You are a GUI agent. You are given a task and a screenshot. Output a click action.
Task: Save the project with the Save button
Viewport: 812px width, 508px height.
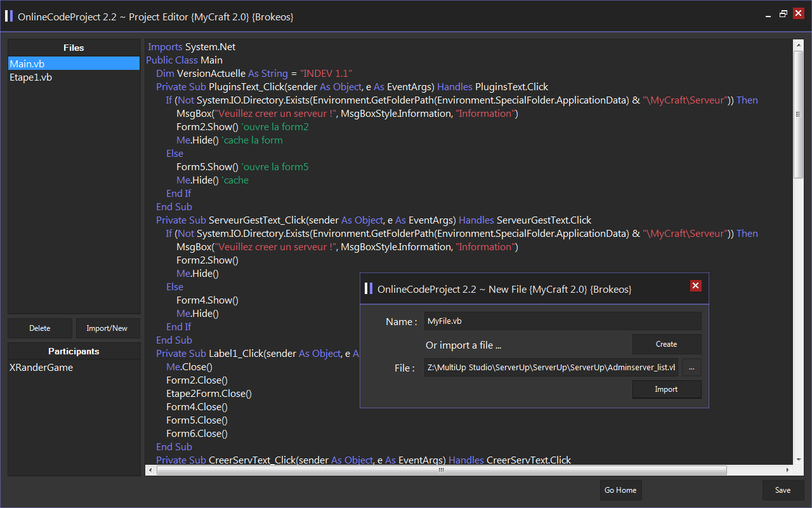[x=783, y=490]
